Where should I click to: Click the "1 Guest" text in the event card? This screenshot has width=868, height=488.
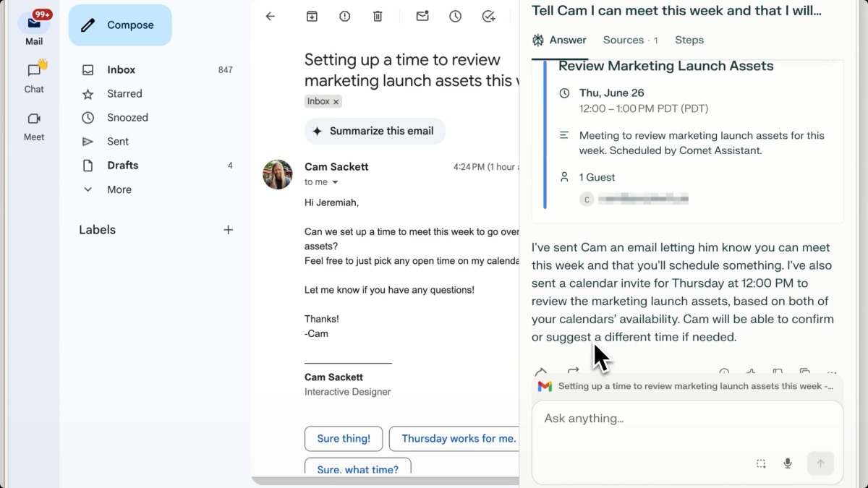point(597,177)
